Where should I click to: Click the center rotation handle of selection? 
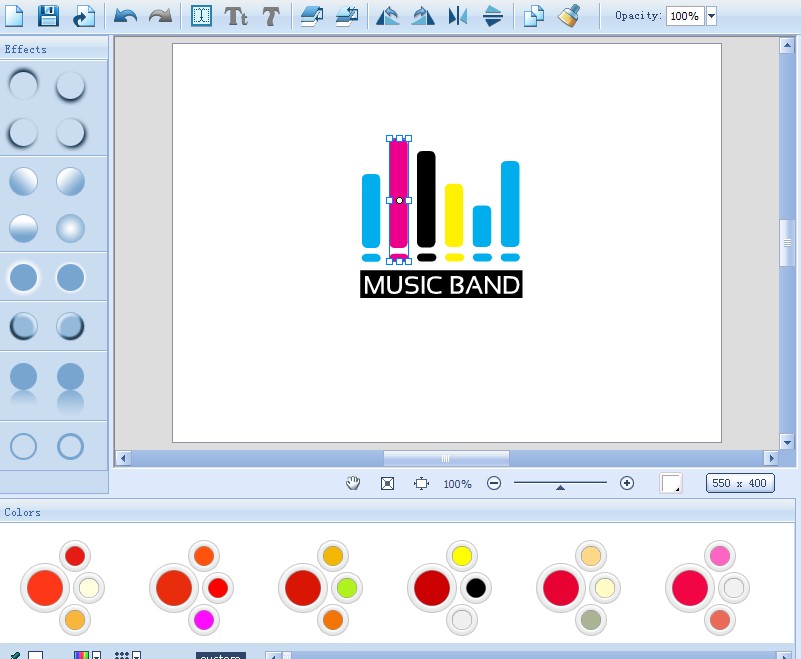(399, 201)
